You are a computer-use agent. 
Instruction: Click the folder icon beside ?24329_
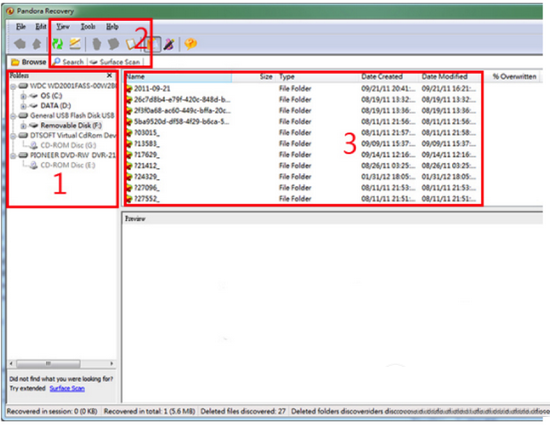pyautogui.click(x=129, y=177)
